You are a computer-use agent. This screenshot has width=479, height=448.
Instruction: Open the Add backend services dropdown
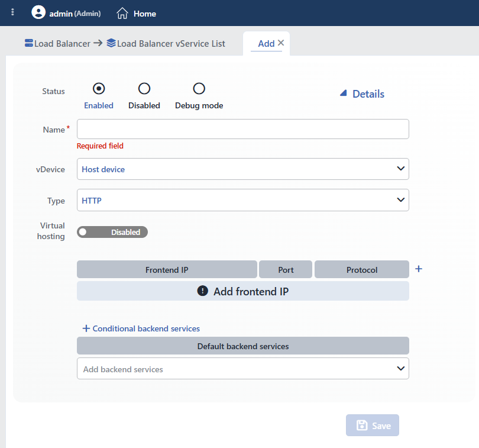point(243,369)
